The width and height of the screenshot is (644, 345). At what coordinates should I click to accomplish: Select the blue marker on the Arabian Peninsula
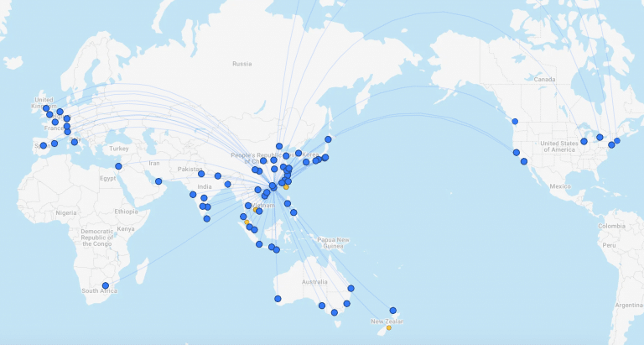click(x=158, y=181)
